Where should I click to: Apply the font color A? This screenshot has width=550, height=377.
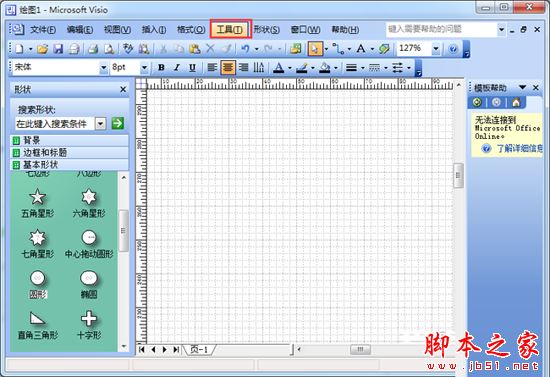[279, 67]
